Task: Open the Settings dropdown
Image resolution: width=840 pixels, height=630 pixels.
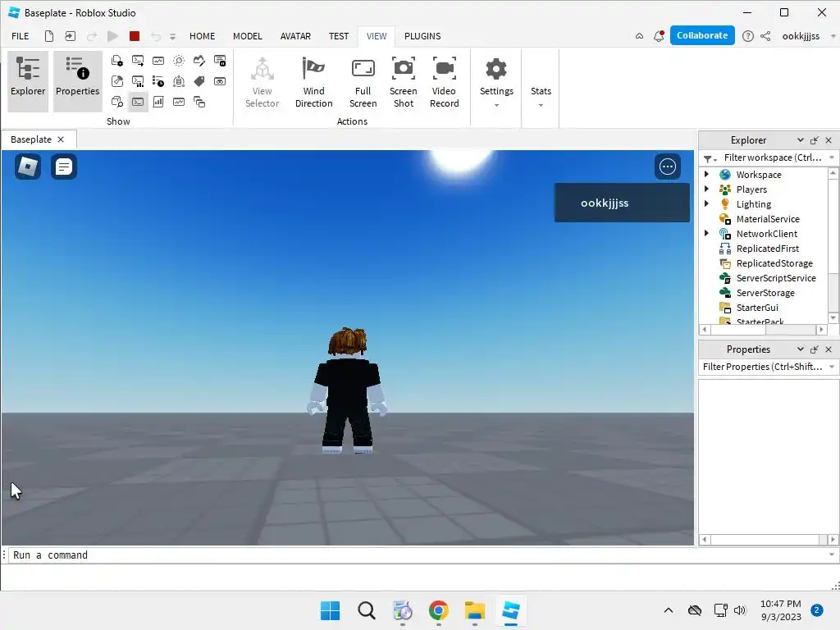Action: point(496,82)
